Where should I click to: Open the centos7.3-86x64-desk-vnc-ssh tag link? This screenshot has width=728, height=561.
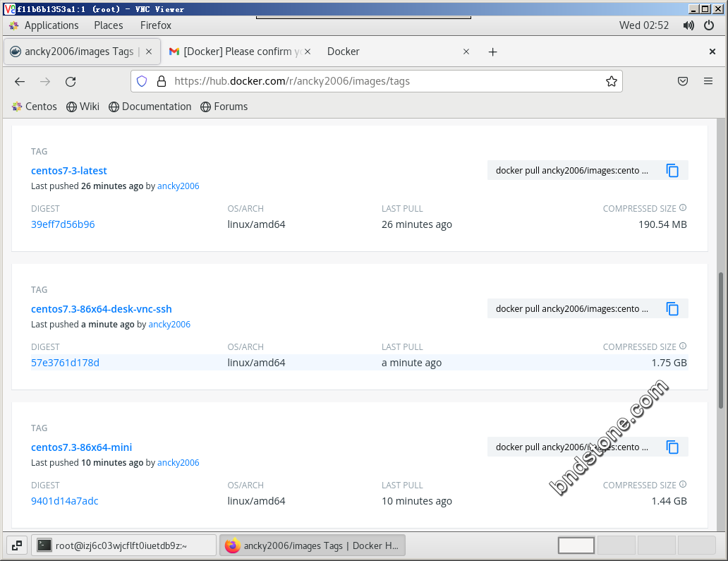tap(101, 309)
